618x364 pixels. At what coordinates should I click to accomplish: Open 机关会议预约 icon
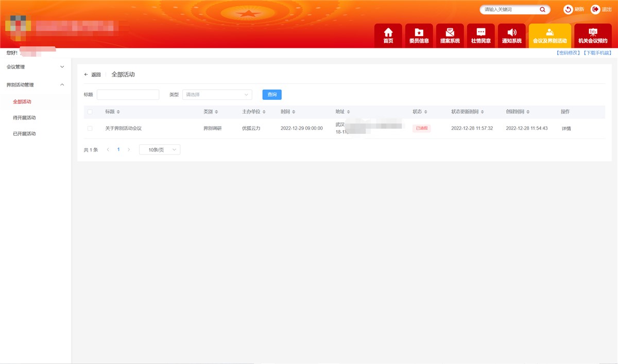point(593,35)
